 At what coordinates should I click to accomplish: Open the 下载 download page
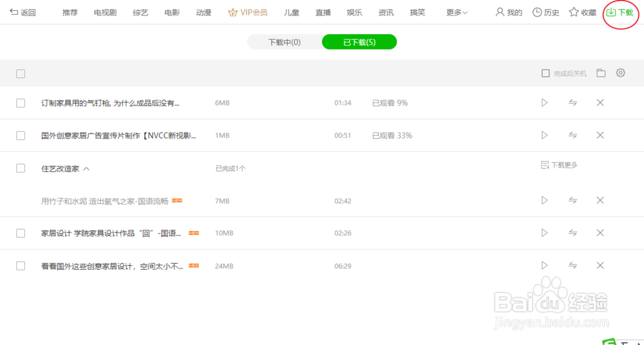tap(620, 12)
